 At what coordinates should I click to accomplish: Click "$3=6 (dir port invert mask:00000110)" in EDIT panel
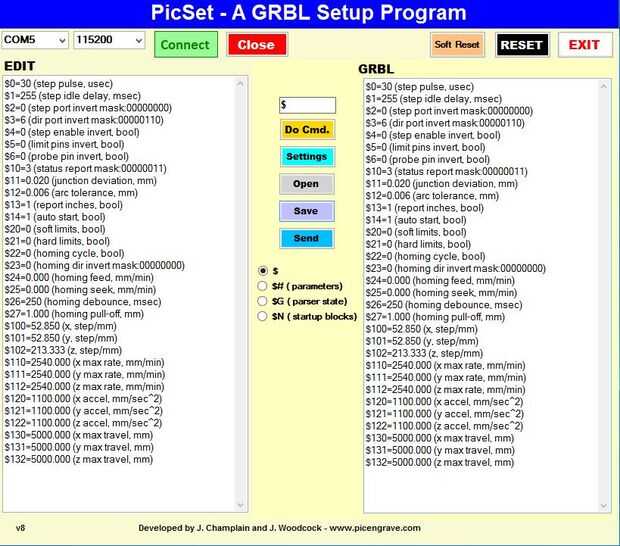pos(84,120)
